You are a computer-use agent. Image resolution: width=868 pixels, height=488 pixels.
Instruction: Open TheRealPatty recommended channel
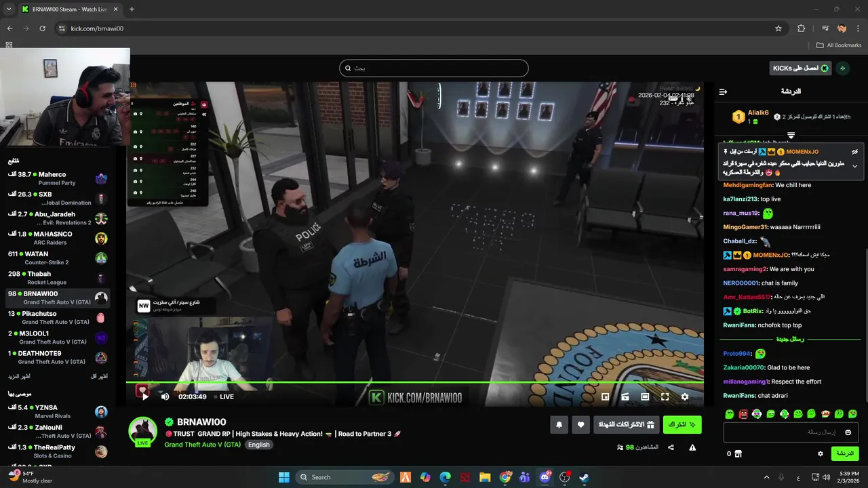(58, 451)
